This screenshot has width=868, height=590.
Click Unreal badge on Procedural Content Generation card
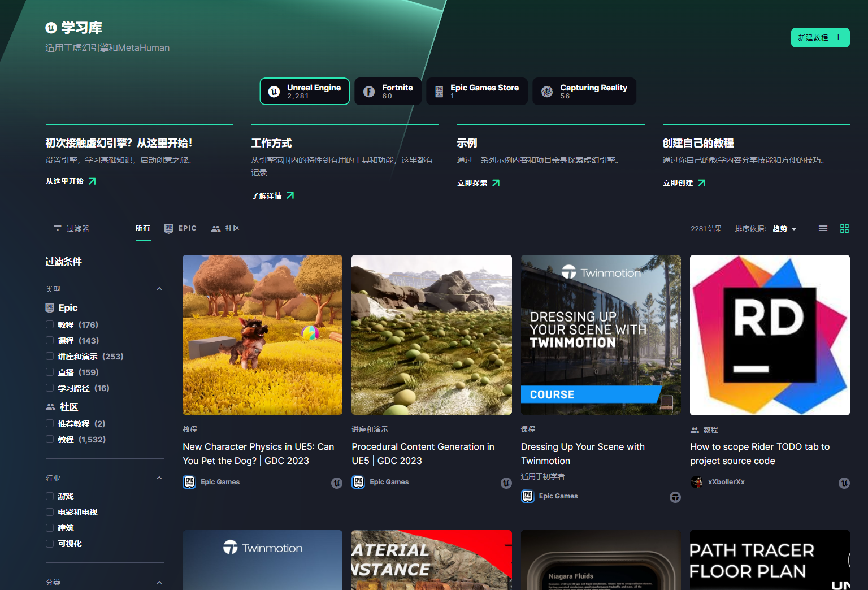tap(506, 483)
